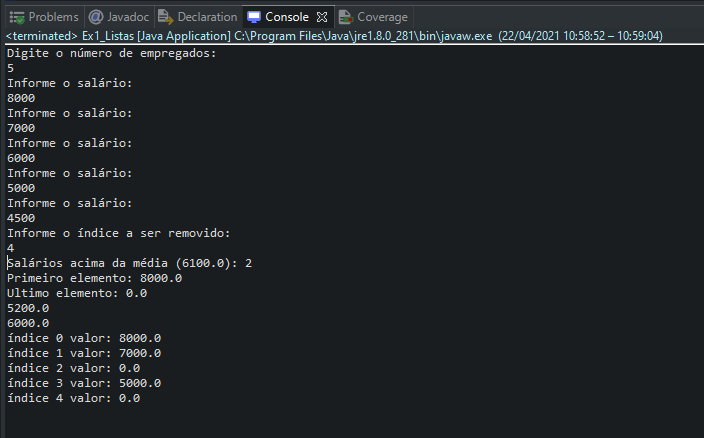The width and height of the screenshot is (704, 438).
Task: Click the Console monitor icon
Action: pos(254,17)
